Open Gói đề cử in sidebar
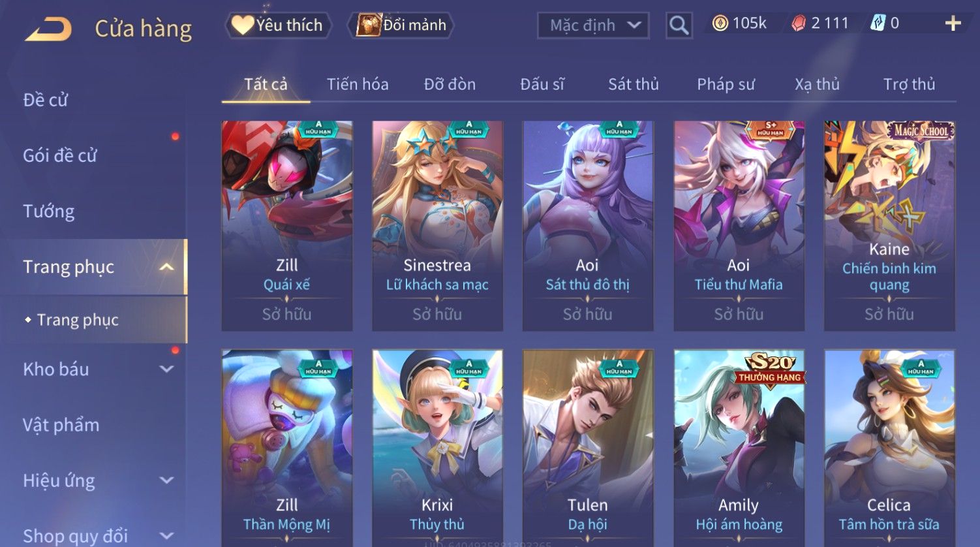 tap(60, 155)
